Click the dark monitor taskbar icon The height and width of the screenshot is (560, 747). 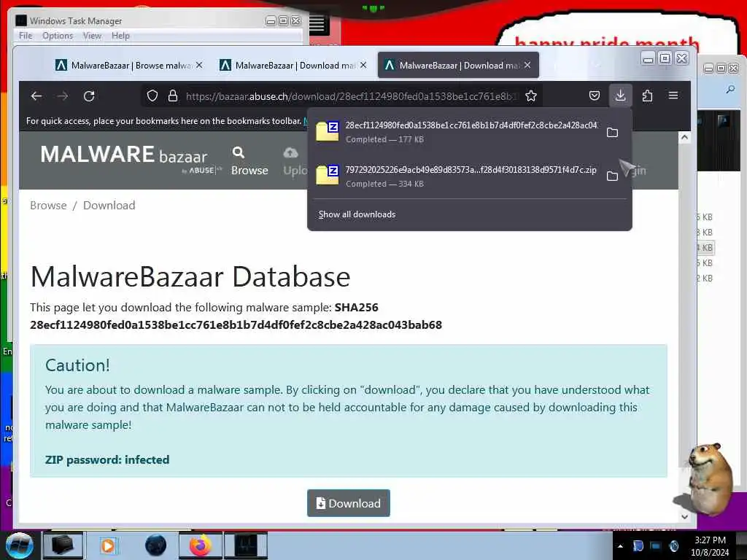pos(245,545)
